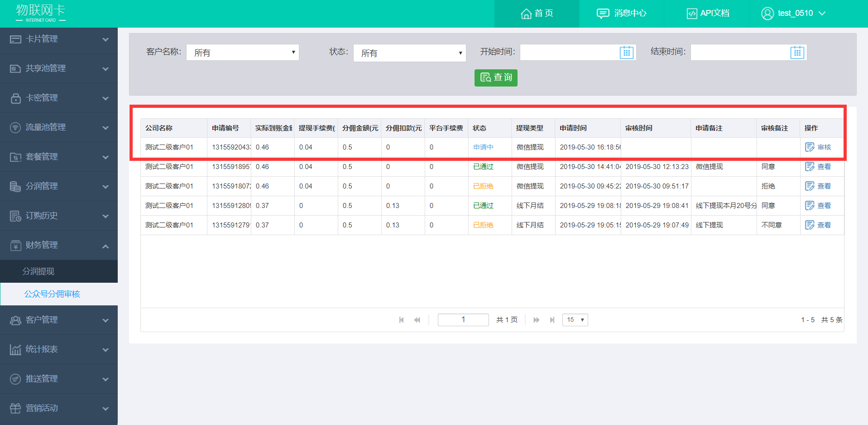Click the 流量池管理 wifi icon
Image resolution: width=868 pixels, height=425 pixels.
click(15, 128)
